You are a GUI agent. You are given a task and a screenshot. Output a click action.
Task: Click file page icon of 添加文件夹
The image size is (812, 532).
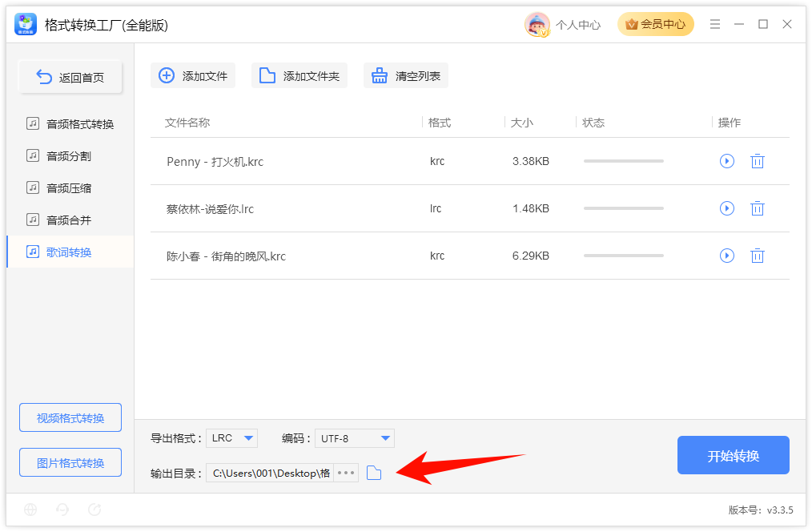267,75
